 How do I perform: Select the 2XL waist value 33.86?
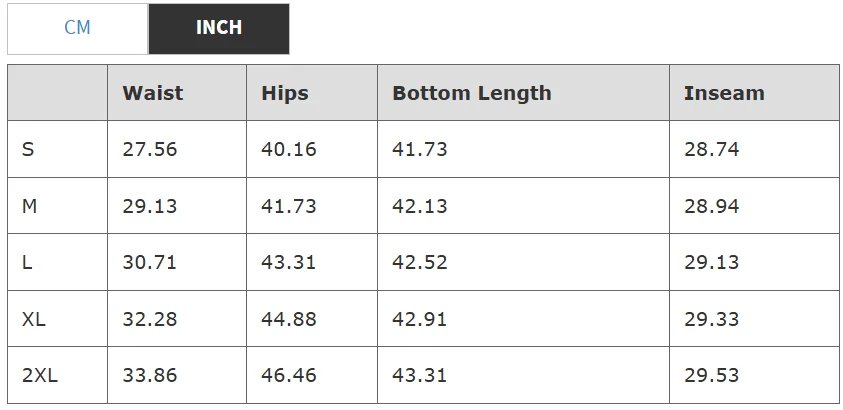[x=150, y=375]
